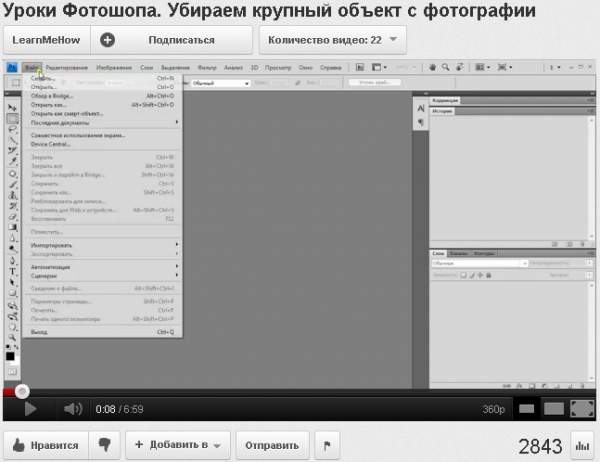Expand the Автоматизация submenu
The image size is (600, 462).
click(x=103, y=267)
